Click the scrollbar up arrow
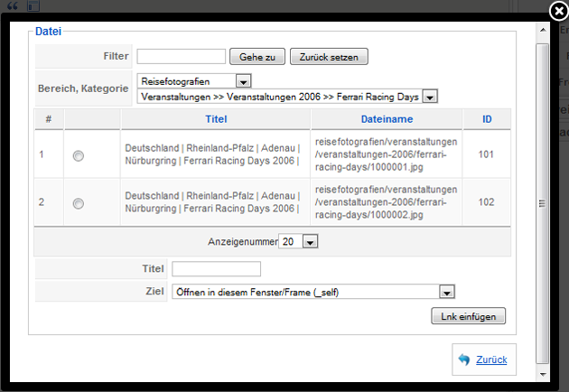The height and width of the screenshot is (392, 569). click(543, 30)
